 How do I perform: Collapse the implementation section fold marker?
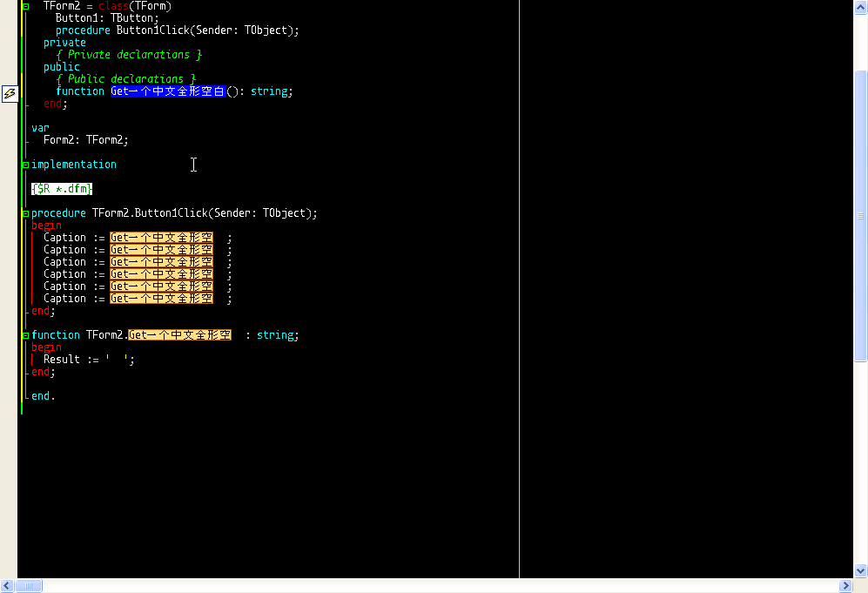click(25, 165)
